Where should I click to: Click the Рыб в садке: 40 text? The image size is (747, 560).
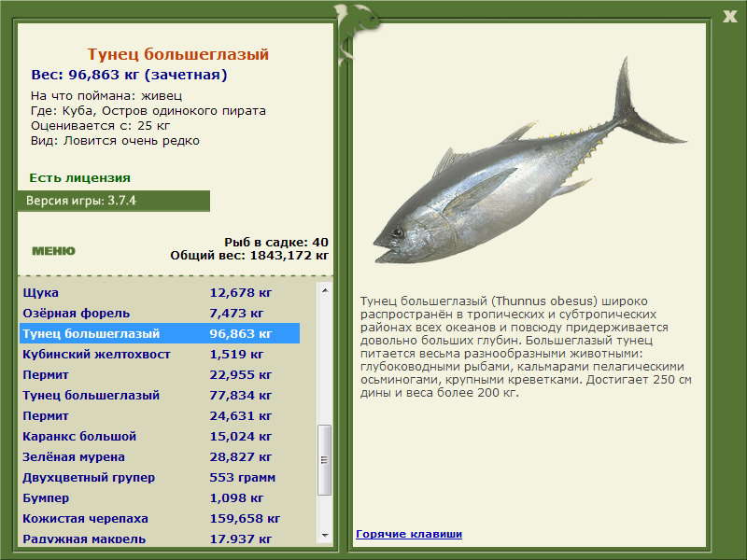click(x=276, y=243)
